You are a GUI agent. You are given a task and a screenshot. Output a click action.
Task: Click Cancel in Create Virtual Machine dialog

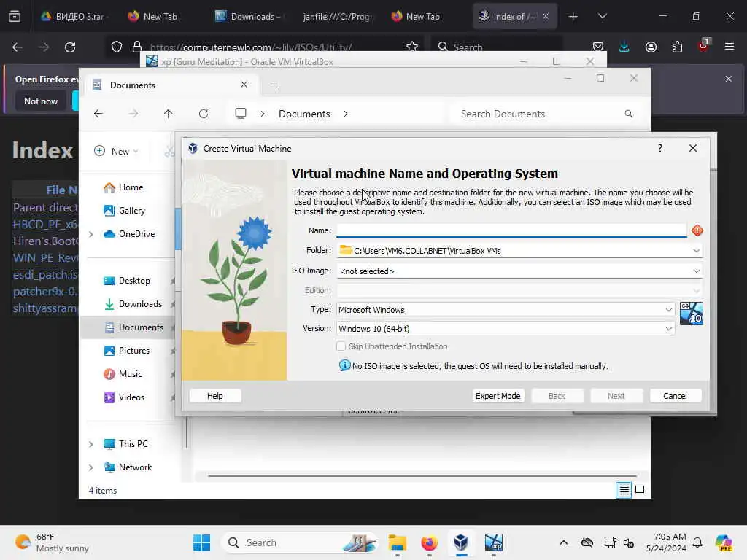pos(675,396)
